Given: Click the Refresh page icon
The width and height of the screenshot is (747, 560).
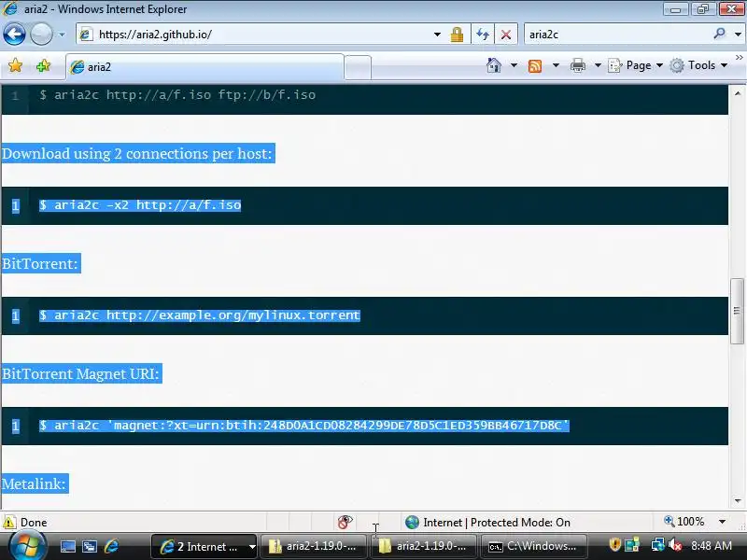Looking at the screenshot, I should (x=483, y=35).
